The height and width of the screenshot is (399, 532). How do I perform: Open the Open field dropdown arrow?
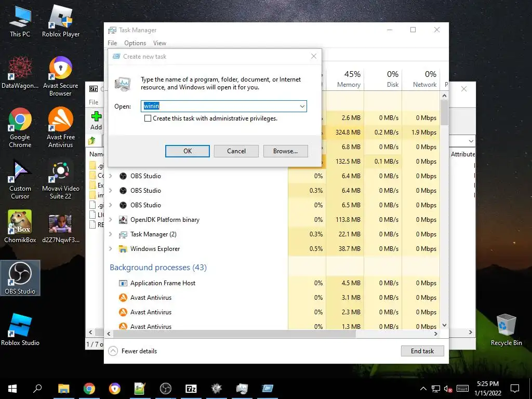(302, 106)
